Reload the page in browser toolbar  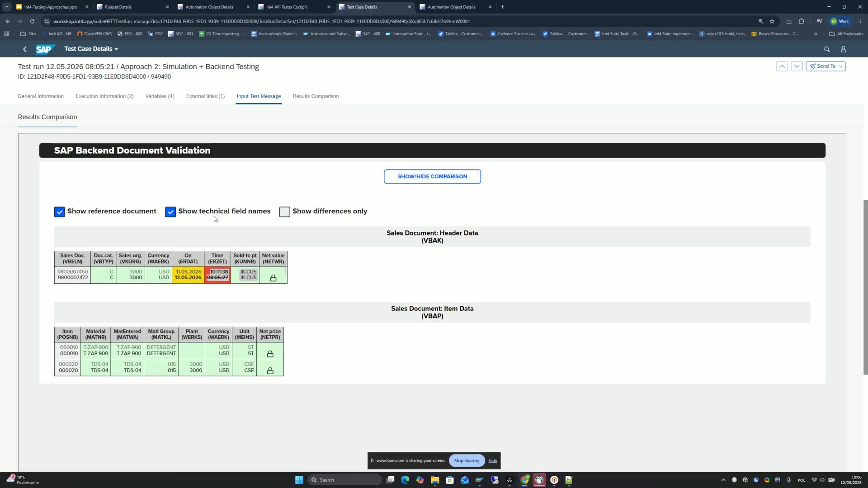(32, 21)
